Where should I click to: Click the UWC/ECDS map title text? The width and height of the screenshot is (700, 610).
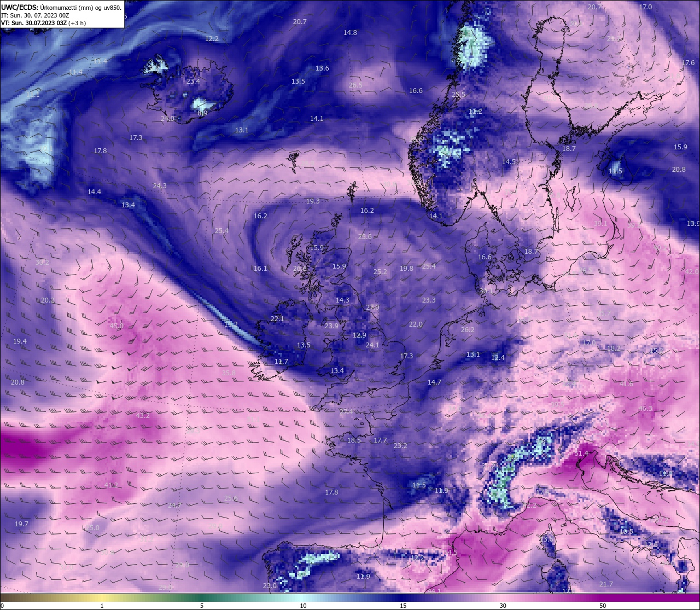coord(61,8)
